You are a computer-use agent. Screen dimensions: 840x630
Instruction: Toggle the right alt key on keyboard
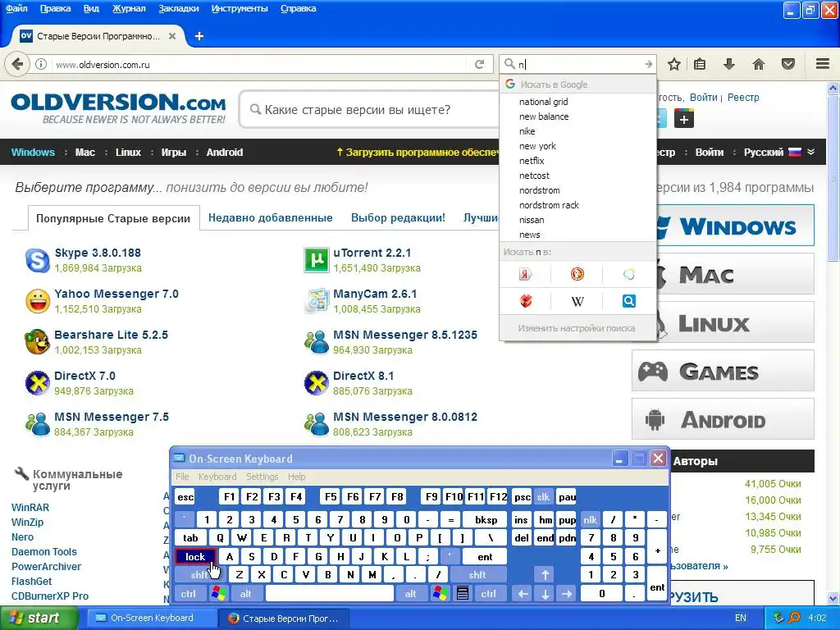[x=411, y=594]
